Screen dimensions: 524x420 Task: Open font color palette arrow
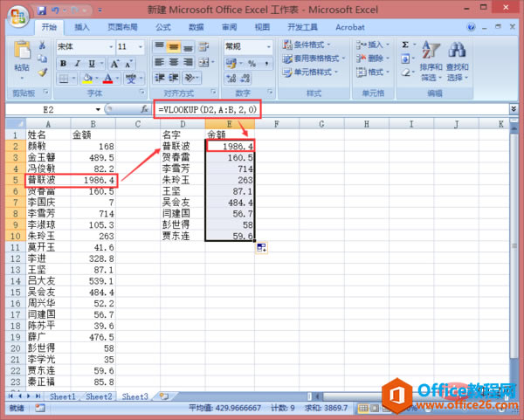tap(117, 79)
